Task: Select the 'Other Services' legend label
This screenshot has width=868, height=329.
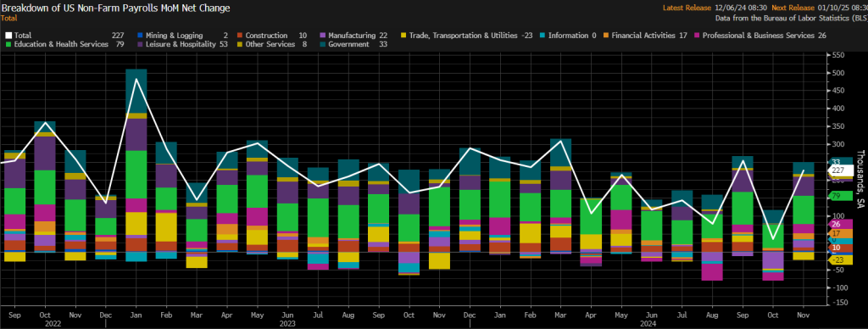Action: coord(270,44)
